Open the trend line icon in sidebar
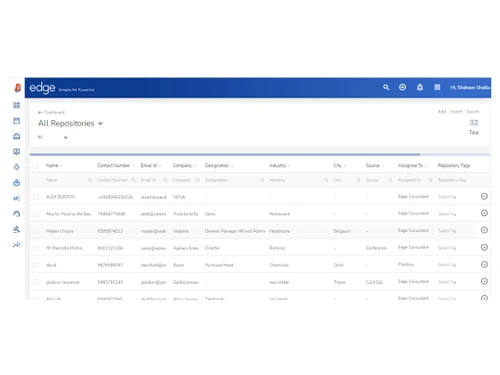500x375 pixels. [17, 245]
